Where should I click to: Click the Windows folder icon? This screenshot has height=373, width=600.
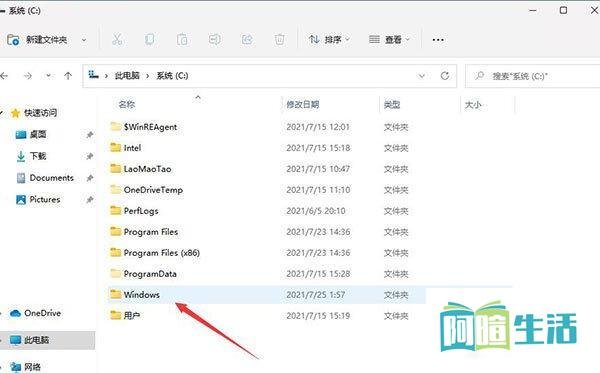tap(116, 294)
